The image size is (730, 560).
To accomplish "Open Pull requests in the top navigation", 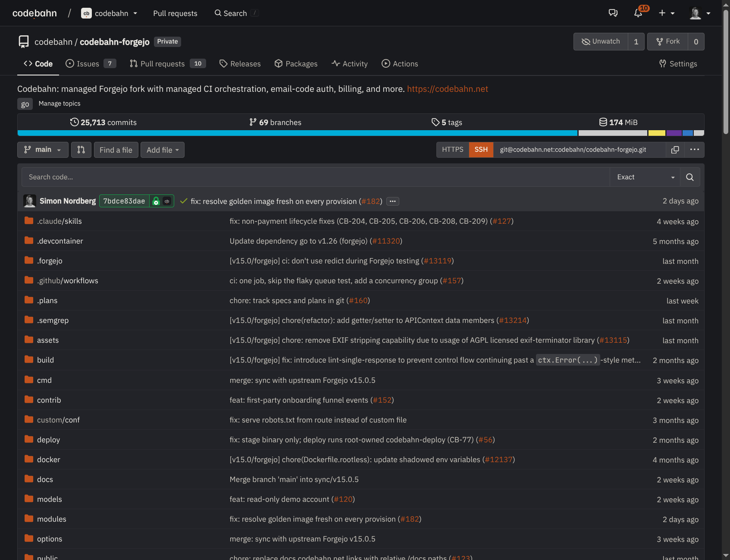I will click(x=175, y=13).
